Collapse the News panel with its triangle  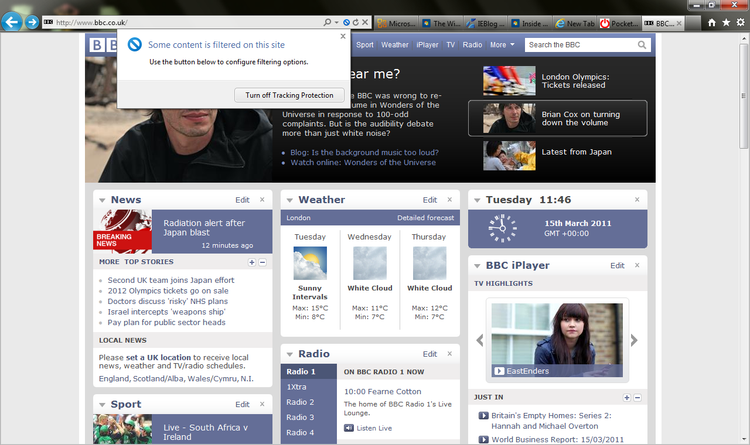pyautogui.click(x=102, y=200)
